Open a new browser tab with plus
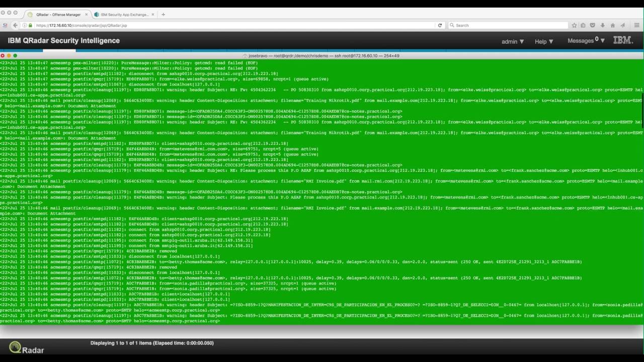644x362 pixels. click(x=163, y=15)
